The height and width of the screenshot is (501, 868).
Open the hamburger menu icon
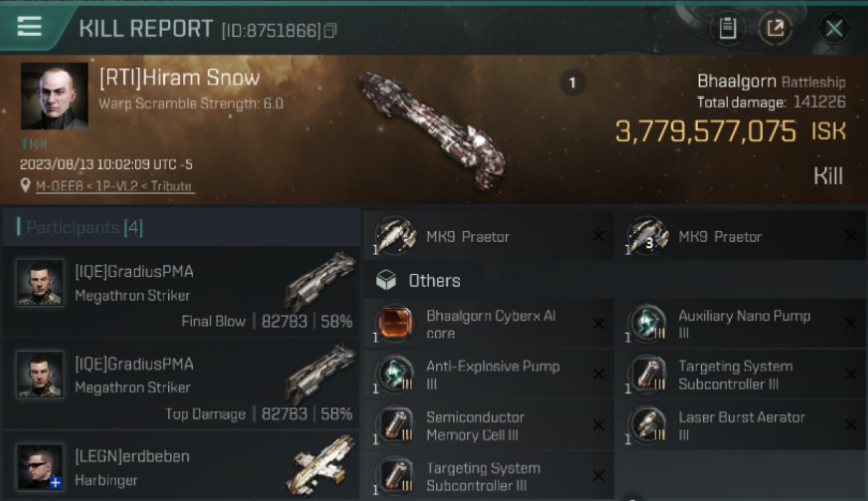[x=29, y=27]
